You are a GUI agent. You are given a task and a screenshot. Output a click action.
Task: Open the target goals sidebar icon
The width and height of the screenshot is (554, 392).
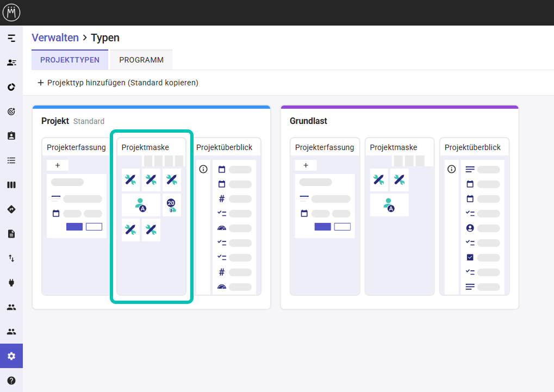[x=11, y=111]
